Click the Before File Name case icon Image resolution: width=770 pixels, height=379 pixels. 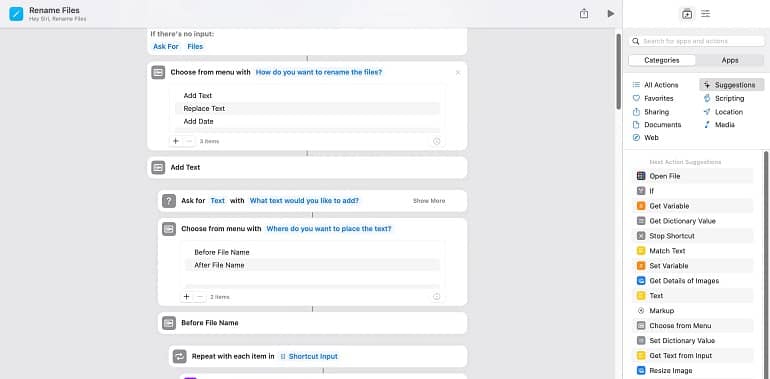pos(169,323)
